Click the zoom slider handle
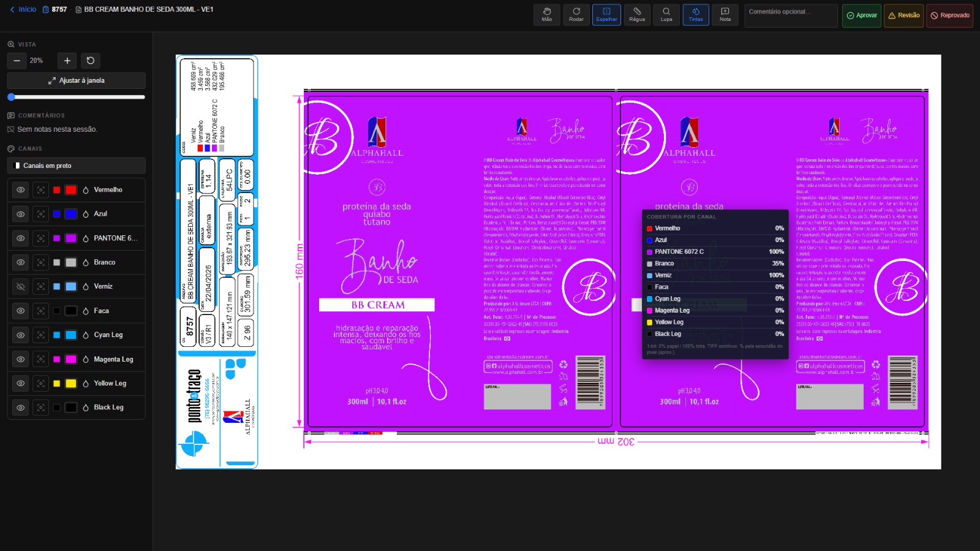Image resolution: width=980 pixels, height=551 pixels. click(x=11, y=97)
